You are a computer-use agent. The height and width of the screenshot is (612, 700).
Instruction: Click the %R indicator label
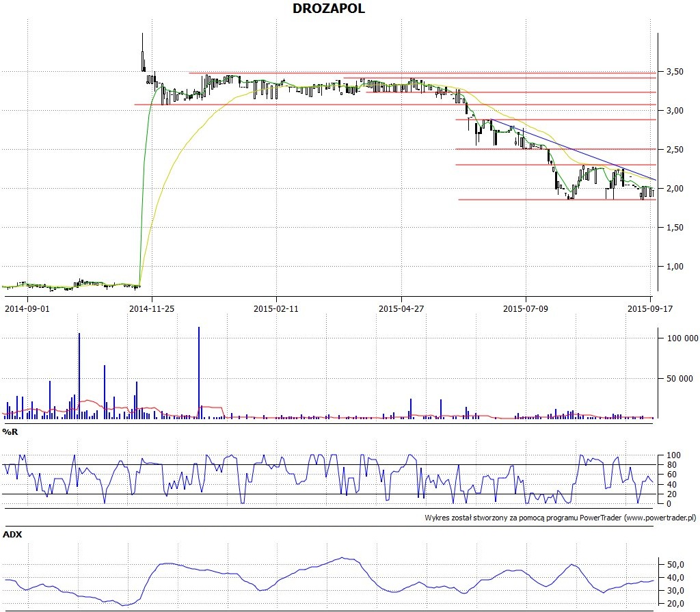coord(10,431)
